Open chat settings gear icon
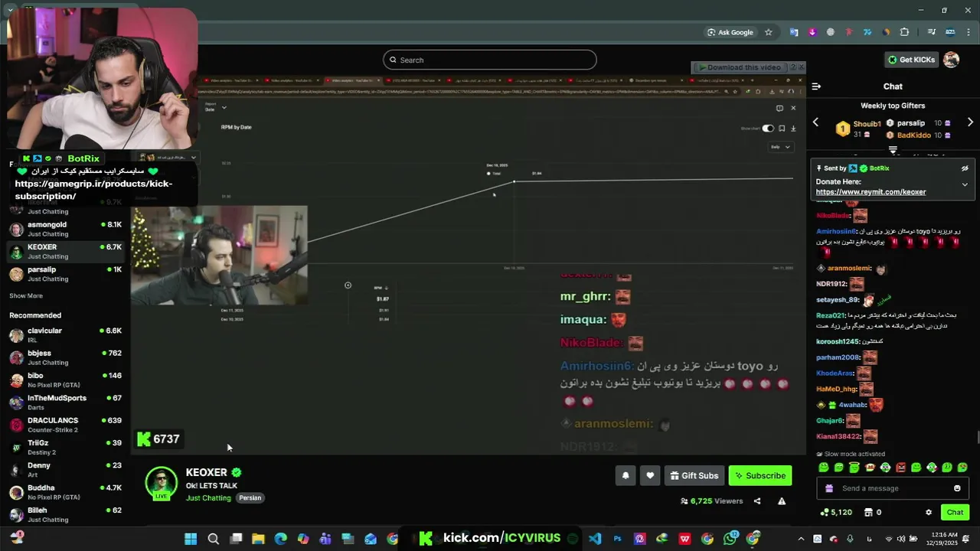The height and width of the screenshot is (551, 980). tap(929, 512)
